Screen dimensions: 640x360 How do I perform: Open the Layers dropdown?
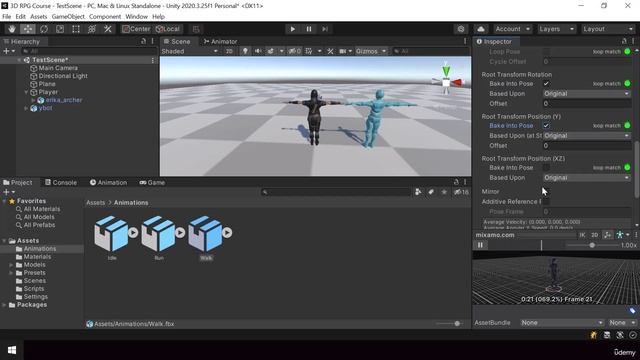coord(556,29)
